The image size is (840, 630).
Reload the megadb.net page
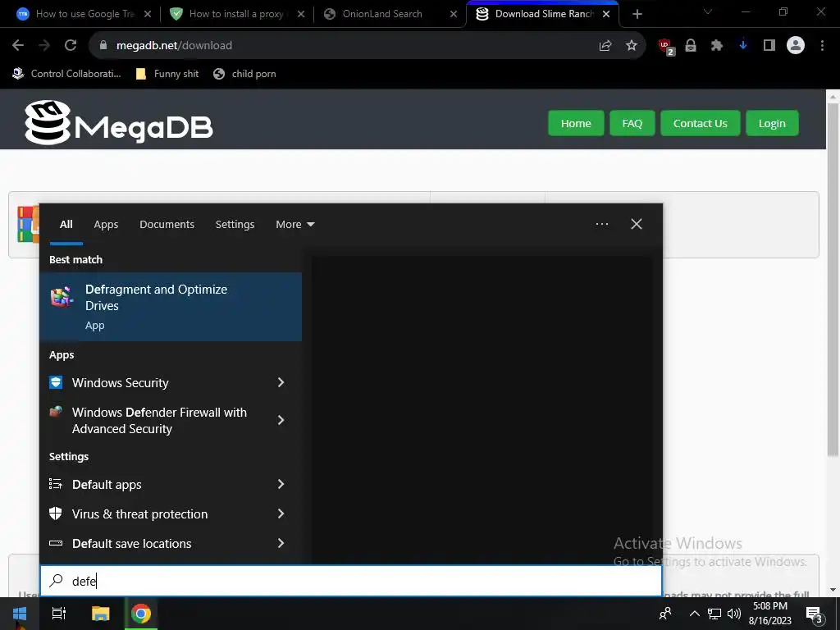(x=71, y=46)
